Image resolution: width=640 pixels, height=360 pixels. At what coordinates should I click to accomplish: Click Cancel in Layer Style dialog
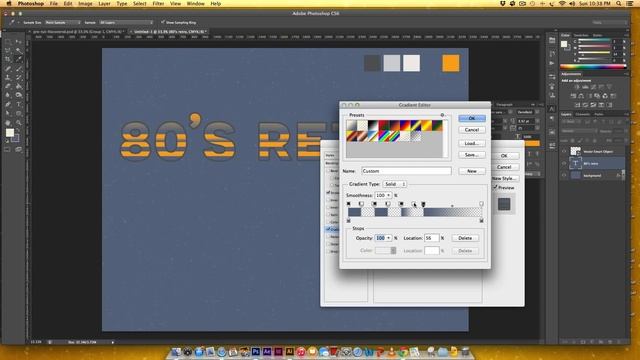tap(504, 167)
